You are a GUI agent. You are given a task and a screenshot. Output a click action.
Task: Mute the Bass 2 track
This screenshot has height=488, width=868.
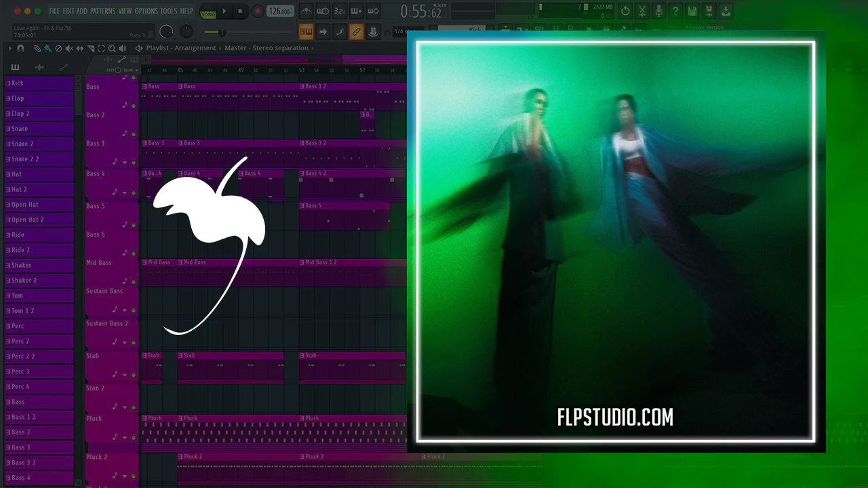pos(134,134)
